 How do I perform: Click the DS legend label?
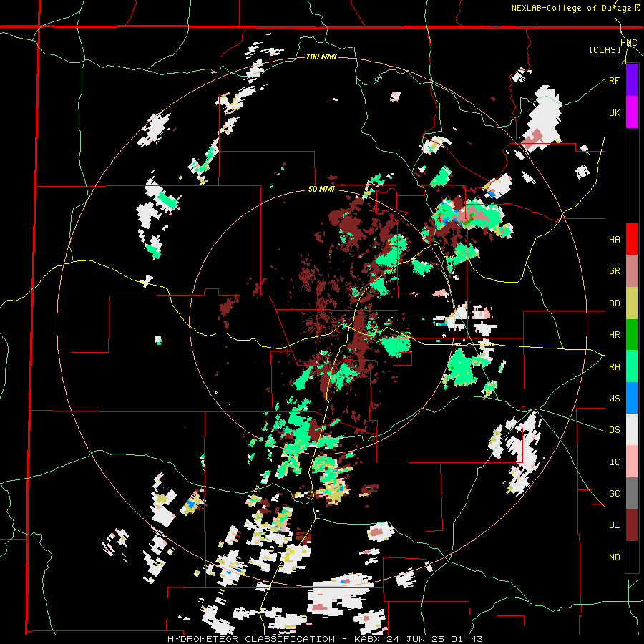pyautogui.click(x=614, y=430)
